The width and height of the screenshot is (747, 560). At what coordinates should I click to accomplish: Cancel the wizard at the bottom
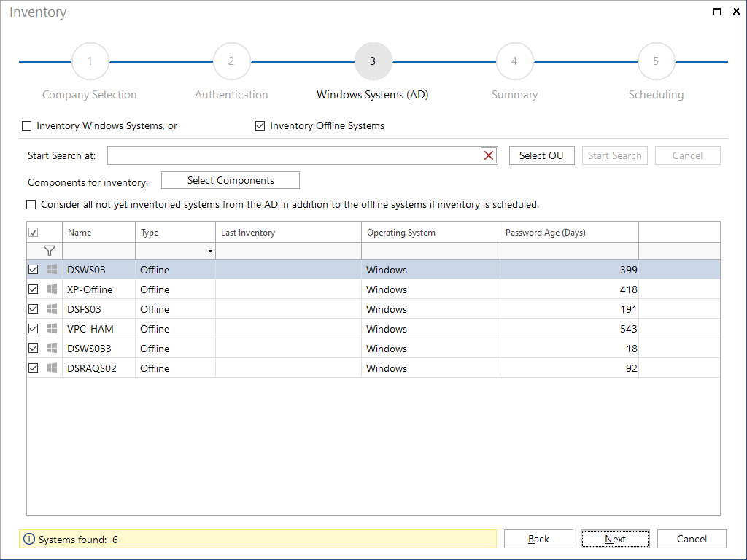692,539
